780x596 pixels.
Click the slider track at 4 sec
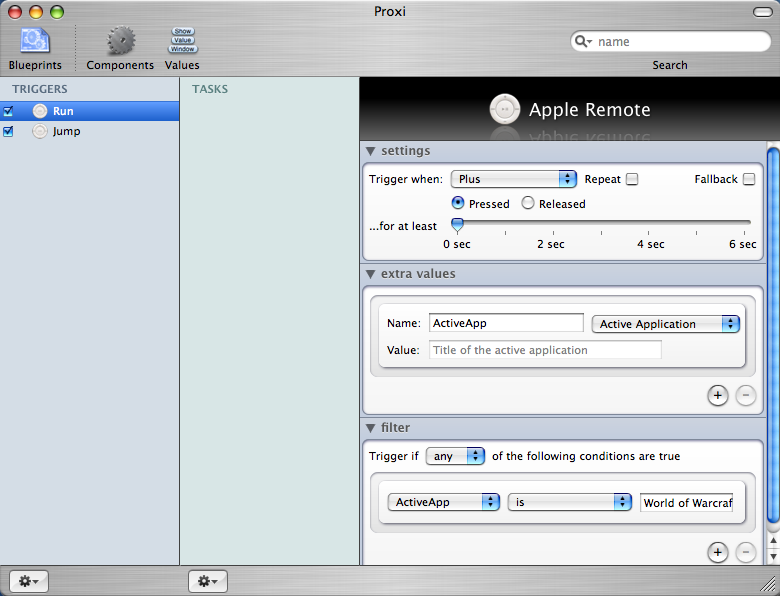648,222
